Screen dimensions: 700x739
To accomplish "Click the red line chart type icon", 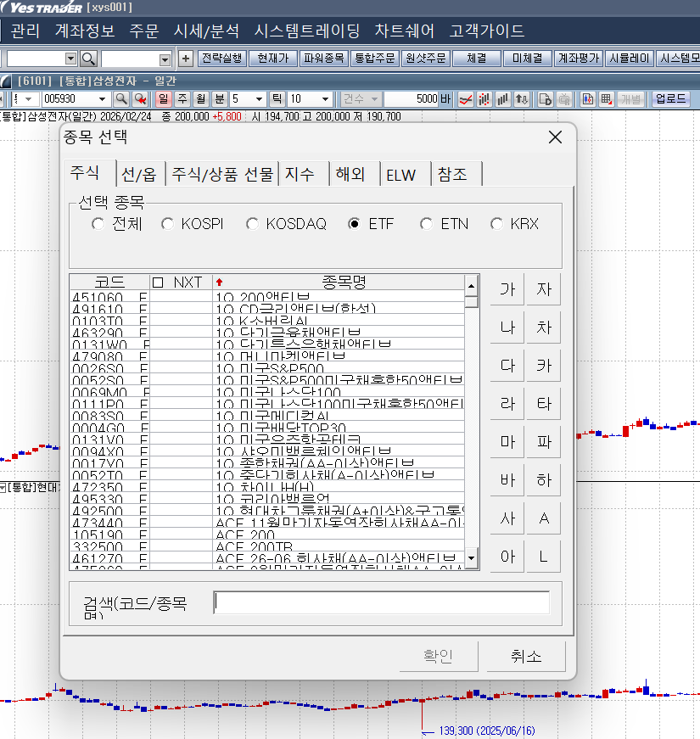I will [466, 99].
